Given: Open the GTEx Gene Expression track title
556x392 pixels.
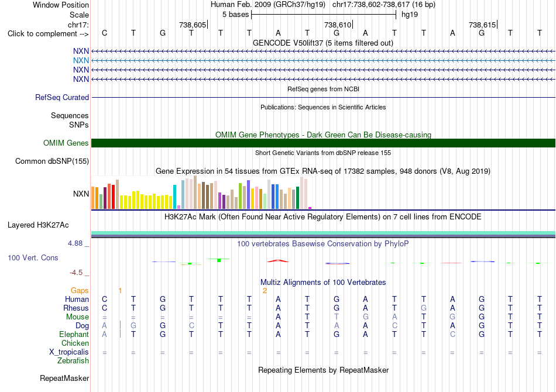Looking at the screenshot, I should [323, 171].
